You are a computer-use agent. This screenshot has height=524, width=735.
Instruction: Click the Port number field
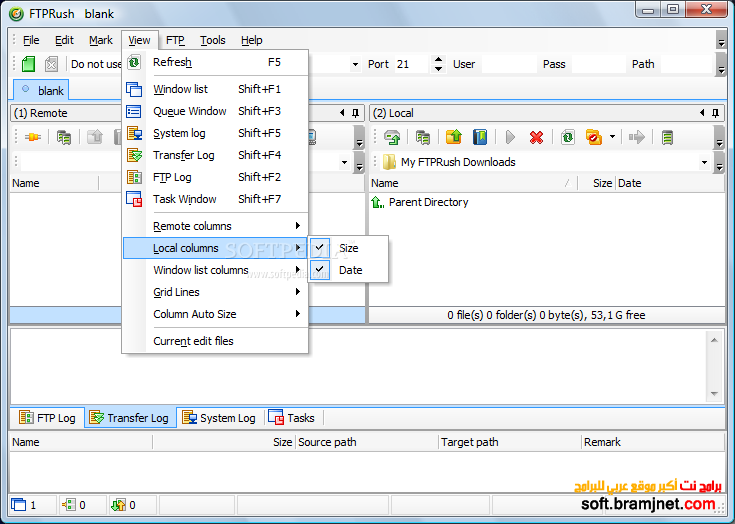(x=412, y=64)
